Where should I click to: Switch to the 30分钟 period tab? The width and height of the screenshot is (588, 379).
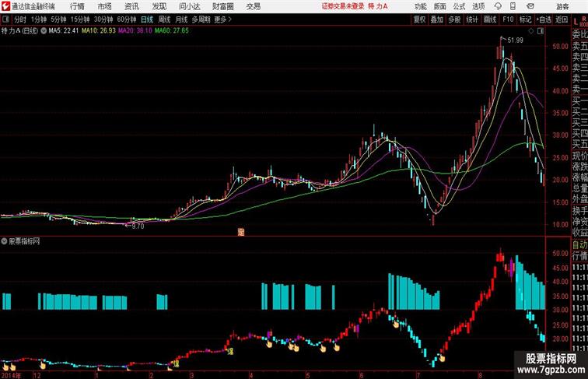pyautogui.click(x=103, y=19)
